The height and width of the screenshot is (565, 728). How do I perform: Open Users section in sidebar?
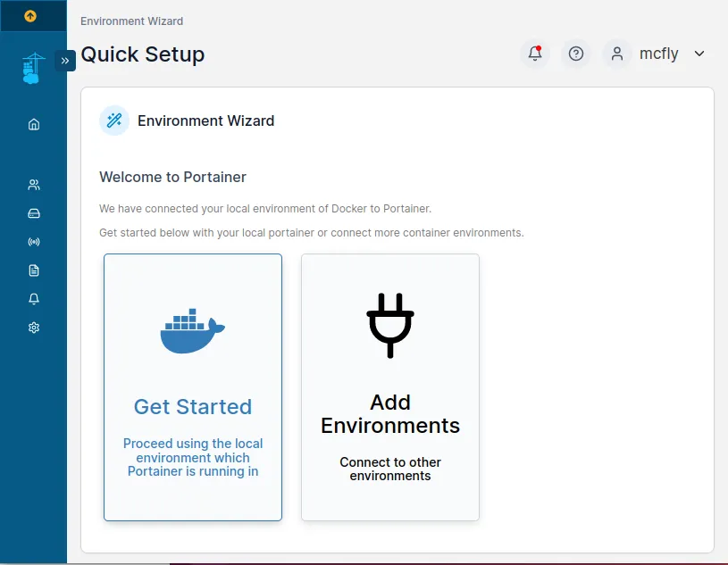pyautogui.click(x=34, y=185)
